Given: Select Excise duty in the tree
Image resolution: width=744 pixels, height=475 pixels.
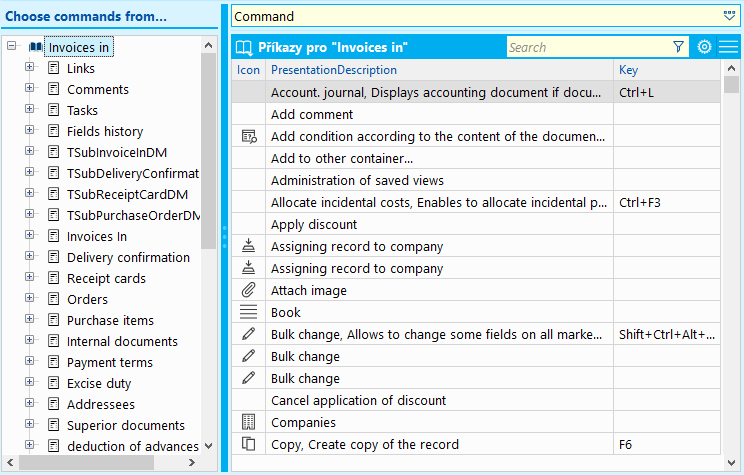Looking at the screenshot, I should coord(98,383).
